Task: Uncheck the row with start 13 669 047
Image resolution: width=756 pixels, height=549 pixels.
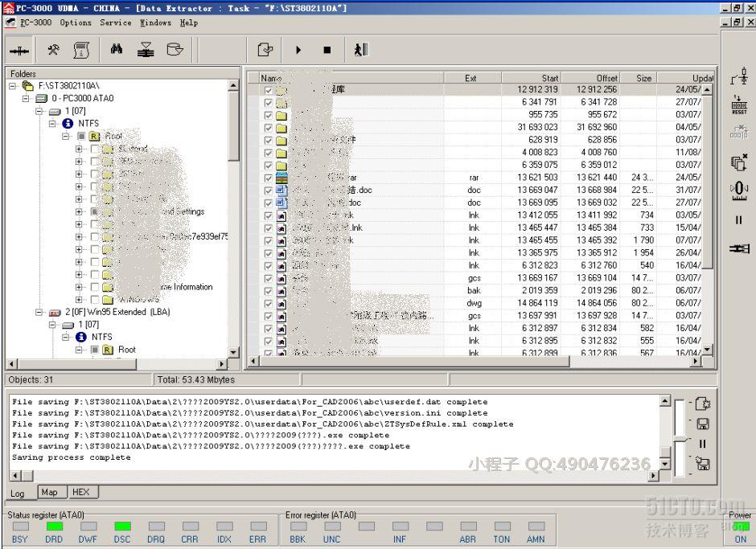Action: (269, 191)
